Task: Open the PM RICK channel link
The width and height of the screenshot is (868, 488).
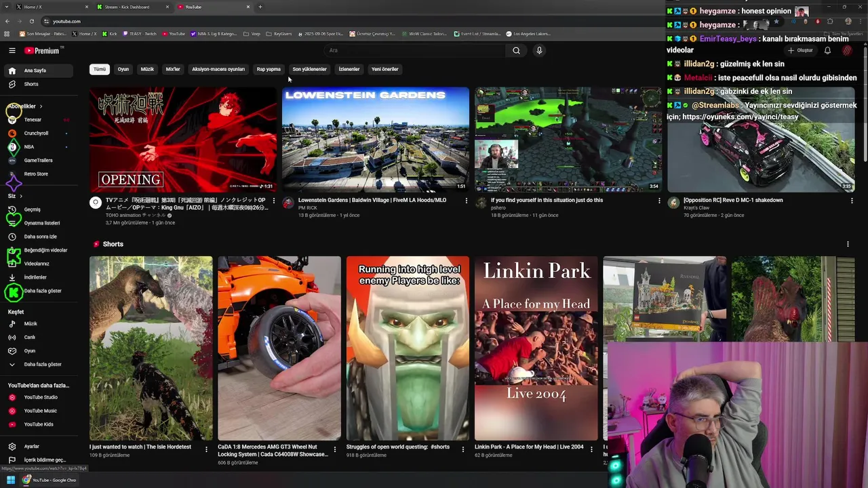Action: (x=307, y=208)
